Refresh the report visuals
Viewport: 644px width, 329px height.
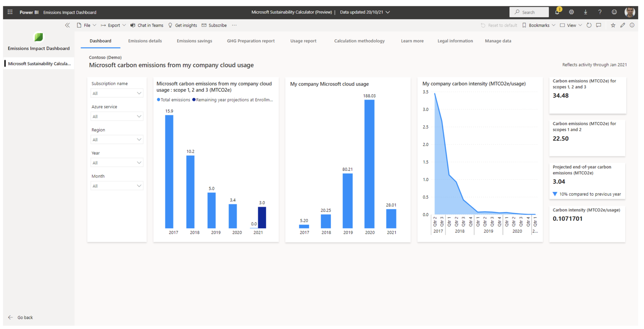(x=589, y=25)
